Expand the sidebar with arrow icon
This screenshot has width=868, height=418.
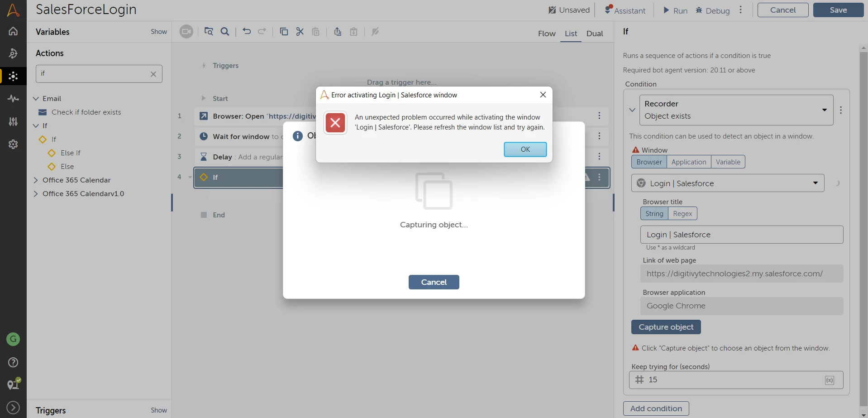pyautogui.click(x=13, y=408)
